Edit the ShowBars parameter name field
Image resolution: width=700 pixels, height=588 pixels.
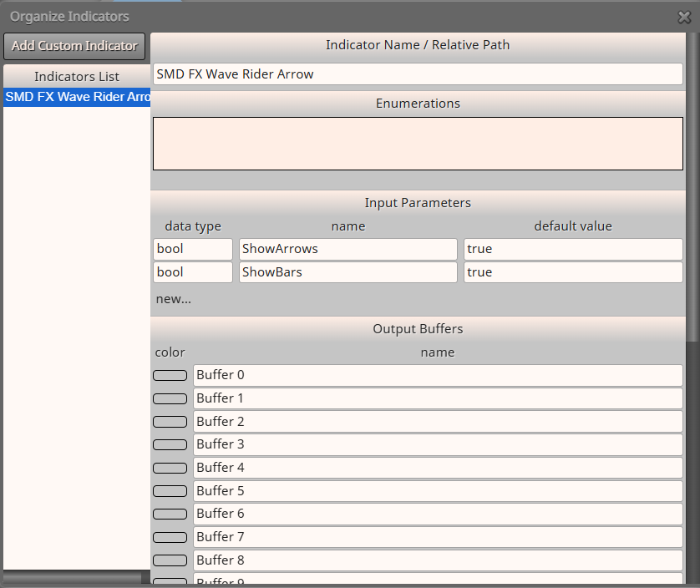[x=348, y=272]
